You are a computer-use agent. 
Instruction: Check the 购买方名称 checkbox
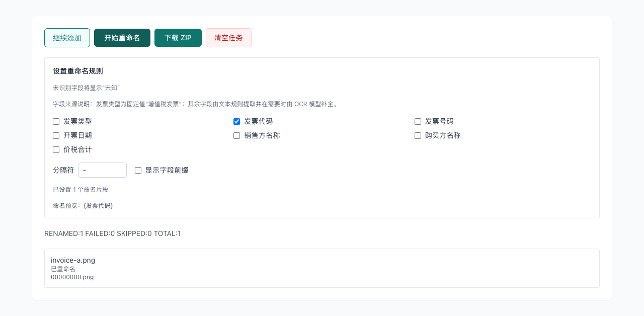[418, 135]
